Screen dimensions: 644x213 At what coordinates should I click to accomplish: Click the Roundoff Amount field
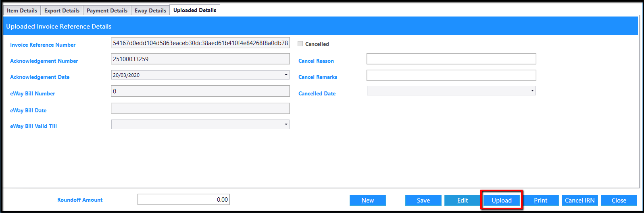pyautogui.click(x=183, y=199)
